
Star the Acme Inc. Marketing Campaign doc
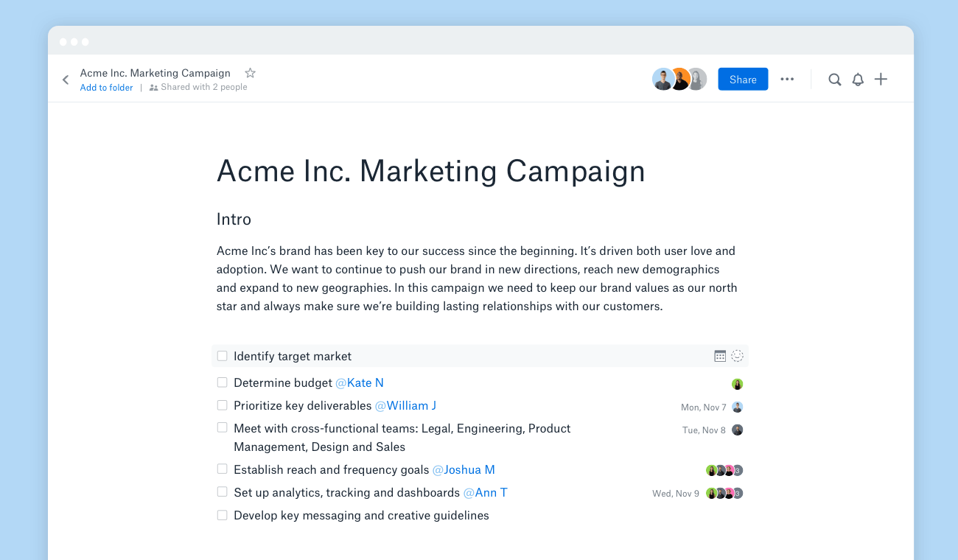(250, 73)
